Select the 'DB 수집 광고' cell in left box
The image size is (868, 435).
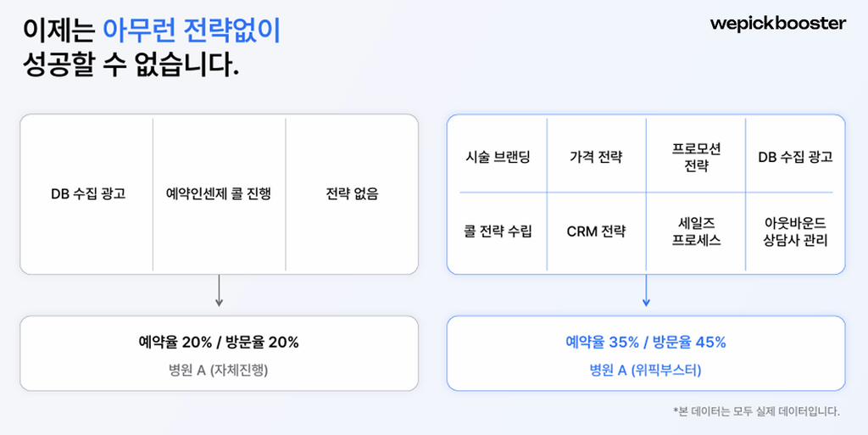(x=88, y=193)
